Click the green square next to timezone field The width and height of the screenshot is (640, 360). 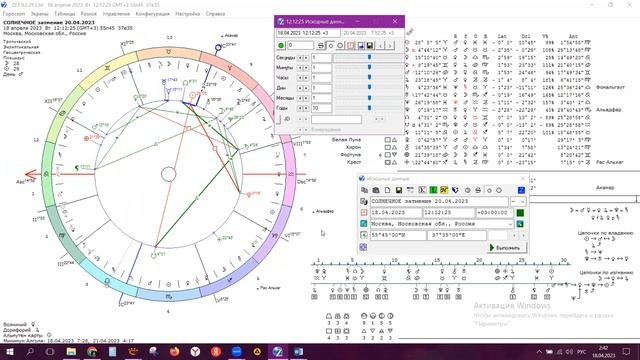[520, 213]
